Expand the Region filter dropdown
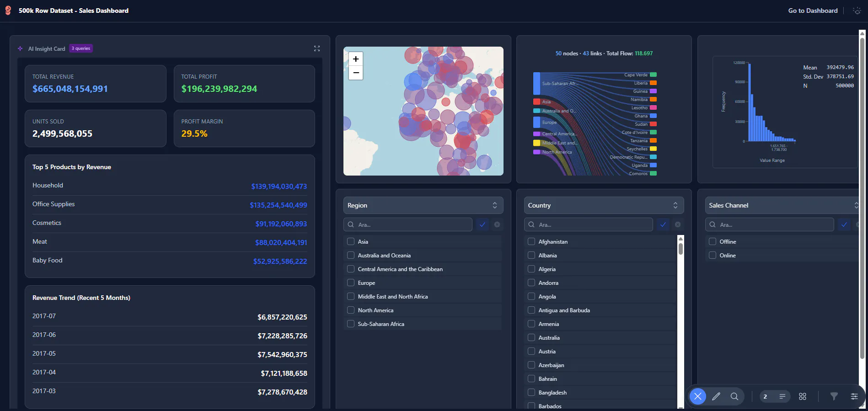 423,205
